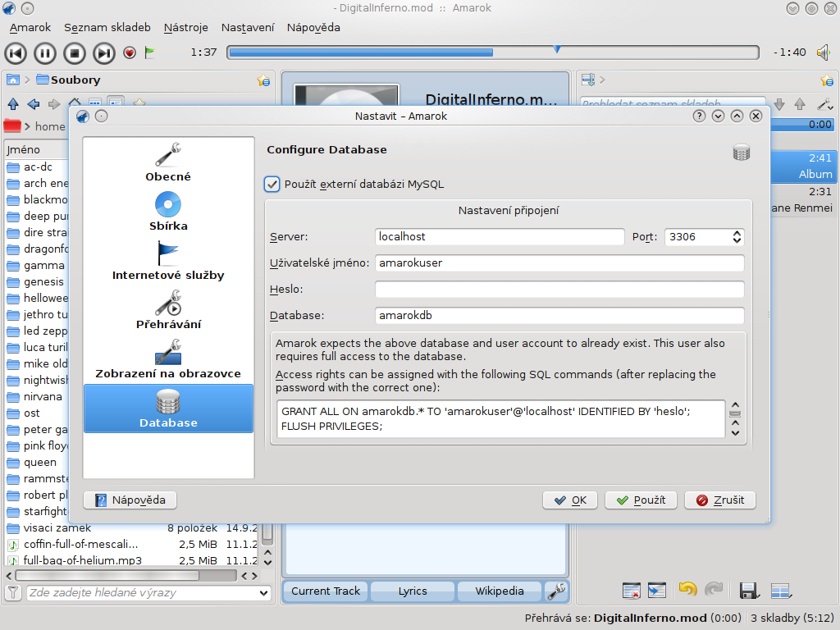
Task: Go to the home browser icon
Action: [13, 80]
